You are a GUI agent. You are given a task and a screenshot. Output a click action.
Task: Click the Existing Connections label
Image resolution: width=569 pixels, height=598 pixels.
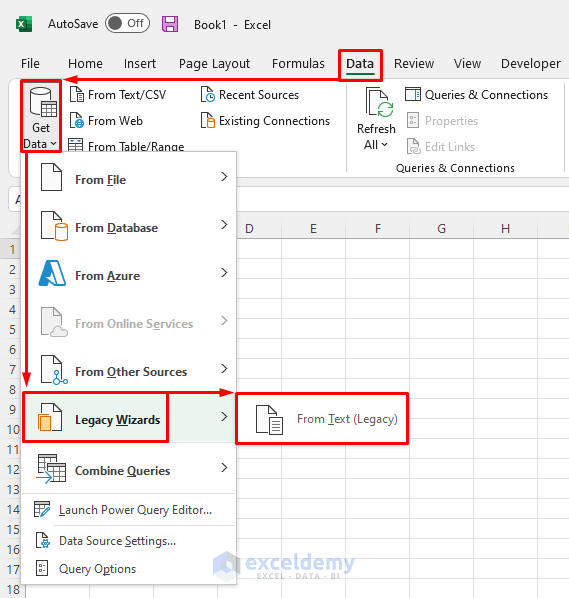coord(274,121)
